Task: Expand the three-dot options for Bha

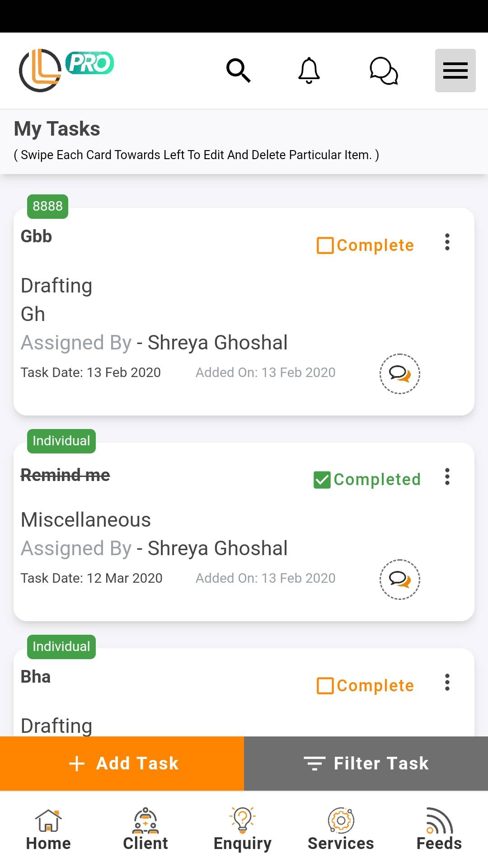Action: [447, 683]
